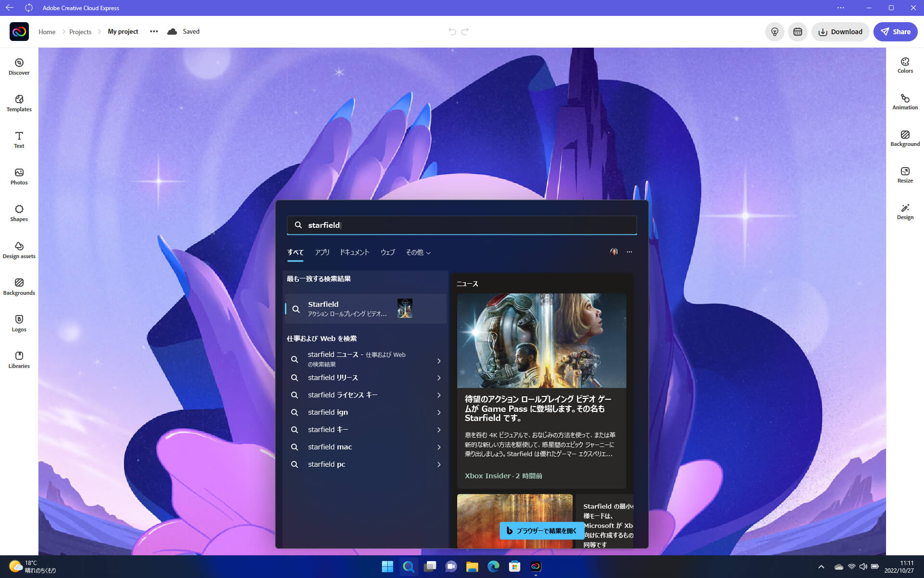
Task: Open the Templates panel in sidebar
Action: (x=19, y=103)
